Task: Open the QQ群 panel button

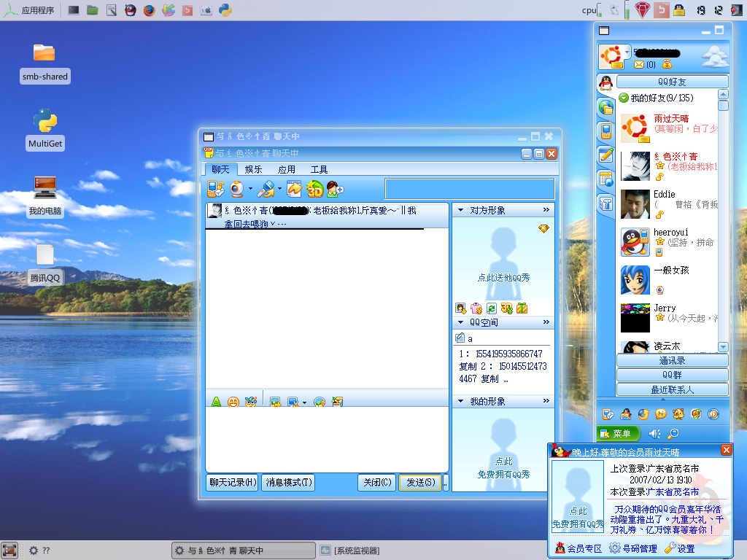Action: coord(672,375)
